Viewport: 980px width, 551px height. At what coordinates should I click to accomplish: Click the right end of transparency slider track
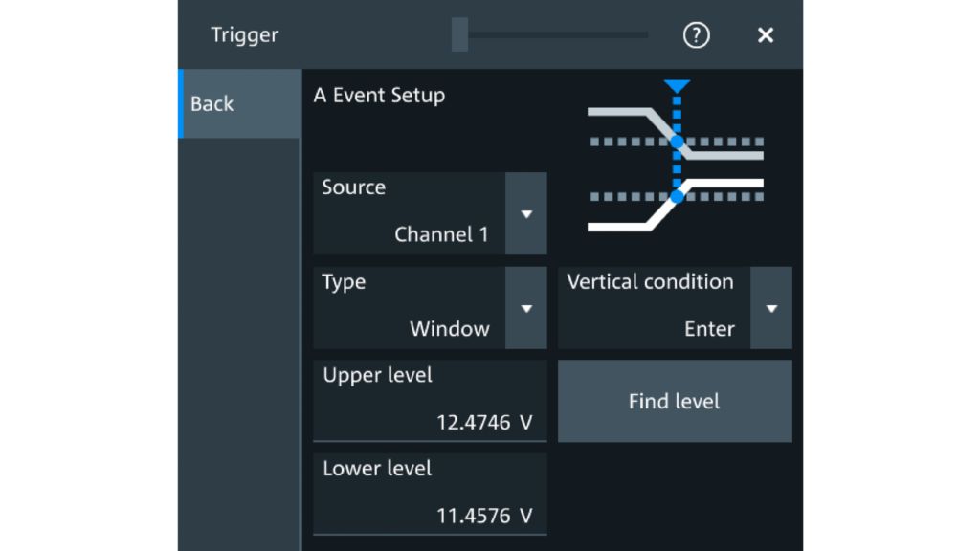[645, 35]
